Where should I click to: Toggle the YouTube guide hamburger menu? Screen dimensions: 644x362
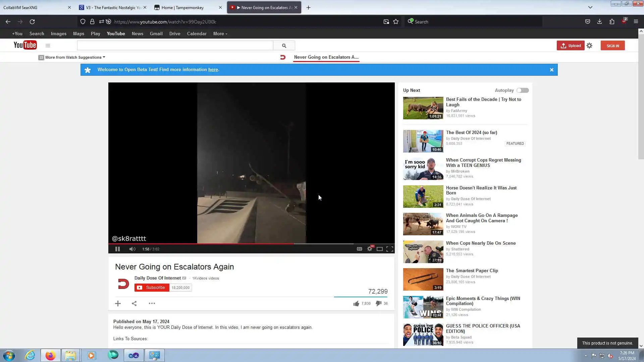pos(48,46)
